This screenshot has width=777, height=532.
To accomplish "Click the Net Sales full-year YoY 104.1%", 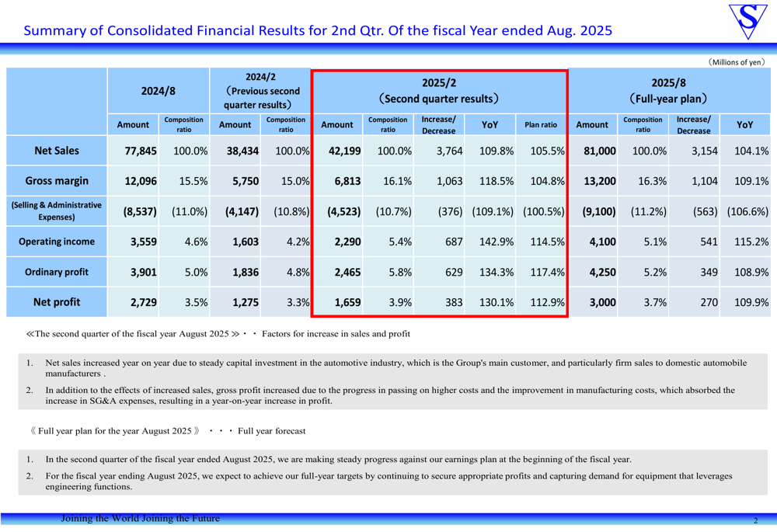I will point(751,151).
